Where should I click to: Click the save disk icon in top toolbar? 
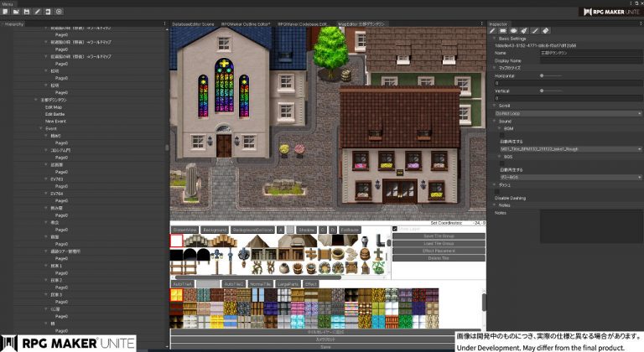27,12
